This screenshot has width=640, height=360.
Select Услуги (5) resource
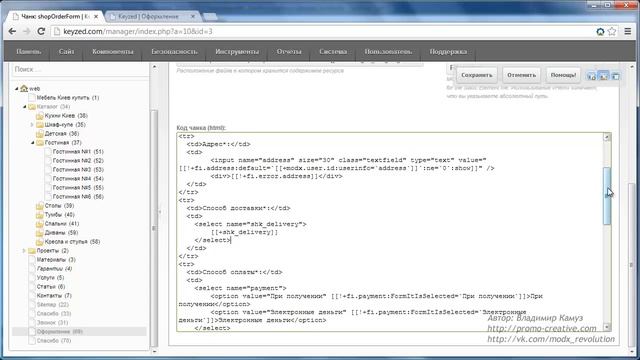click(50, 278)
